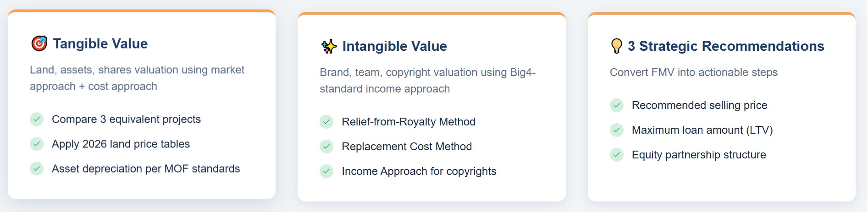Click checkmark beside Apply 2026 land price tables
The image size is (868, 212).
(37, 144)
